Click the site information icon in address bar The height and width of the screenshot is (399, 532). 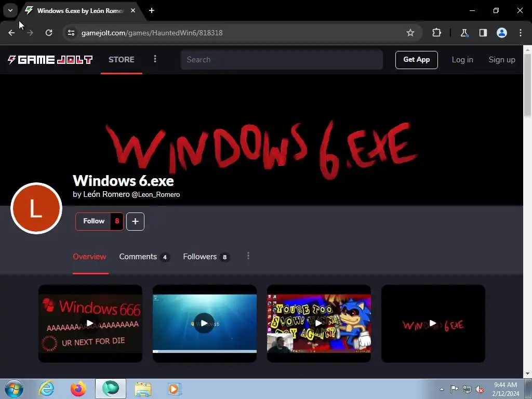click(71, 33)
